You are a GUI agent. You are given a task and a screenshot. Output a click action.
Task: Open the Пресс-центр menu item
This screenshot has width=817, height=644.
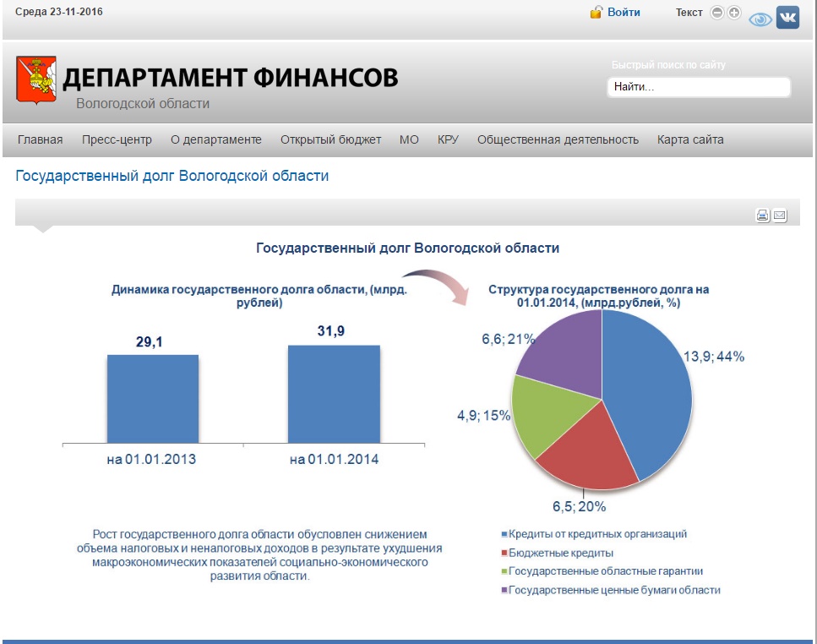click(x=117, y=140)
